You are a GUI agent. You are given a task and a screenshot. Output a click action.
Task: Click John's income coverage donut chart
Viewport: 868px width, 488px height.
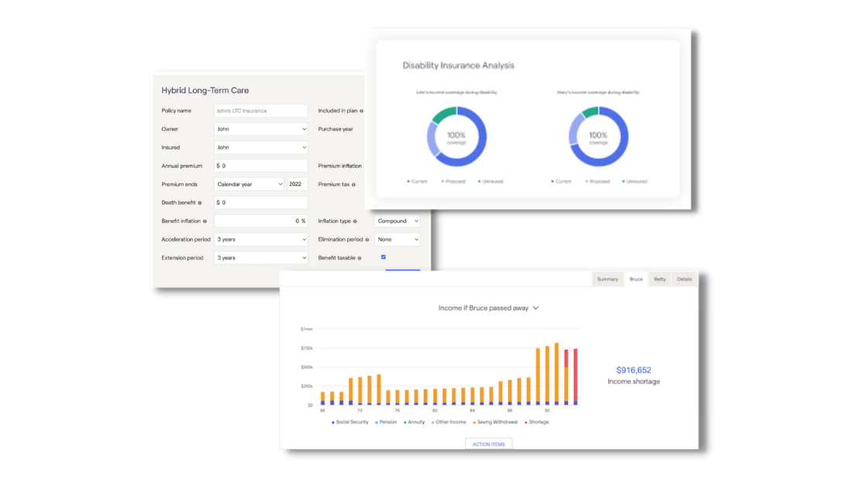point(456,136)
